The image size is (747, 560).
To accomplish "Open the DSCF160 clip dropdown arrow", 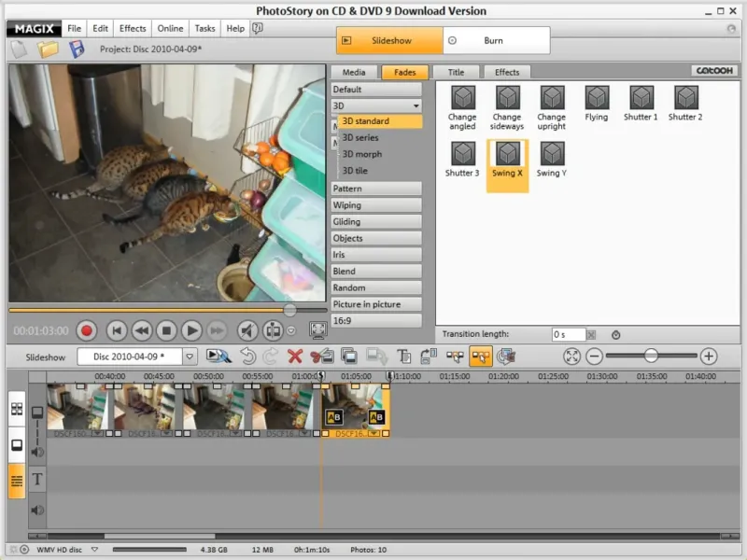I will click(x=98, y=434).
